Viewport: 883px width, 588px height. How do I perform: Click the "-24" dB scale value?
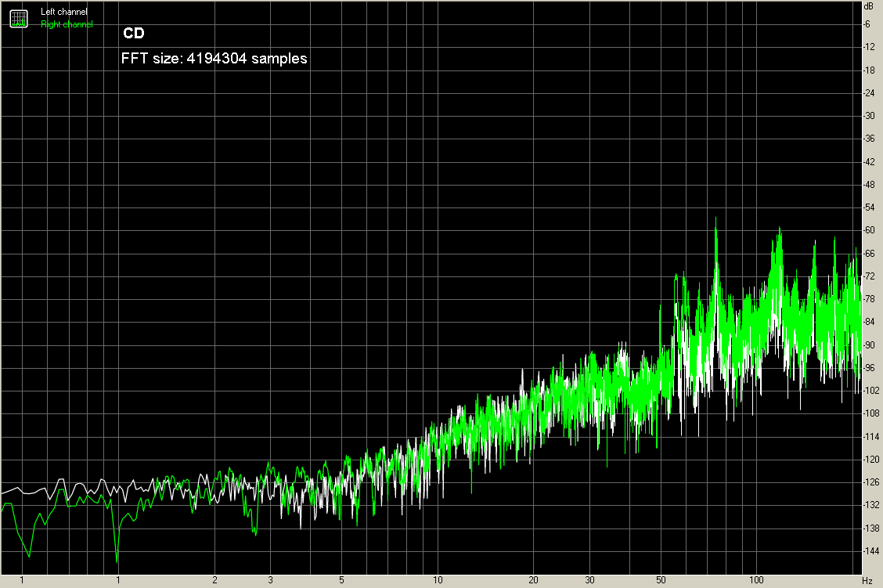[869, 93]
